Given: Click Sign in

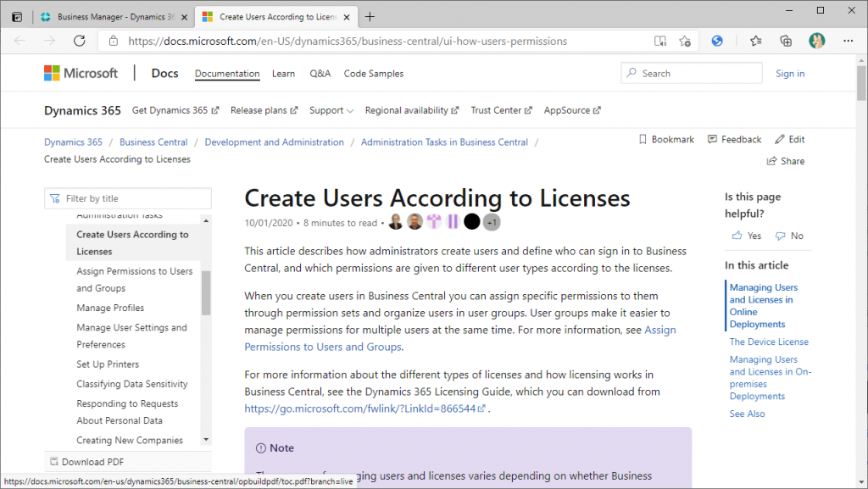Looking at the screenshot, I should click(790, 74).
